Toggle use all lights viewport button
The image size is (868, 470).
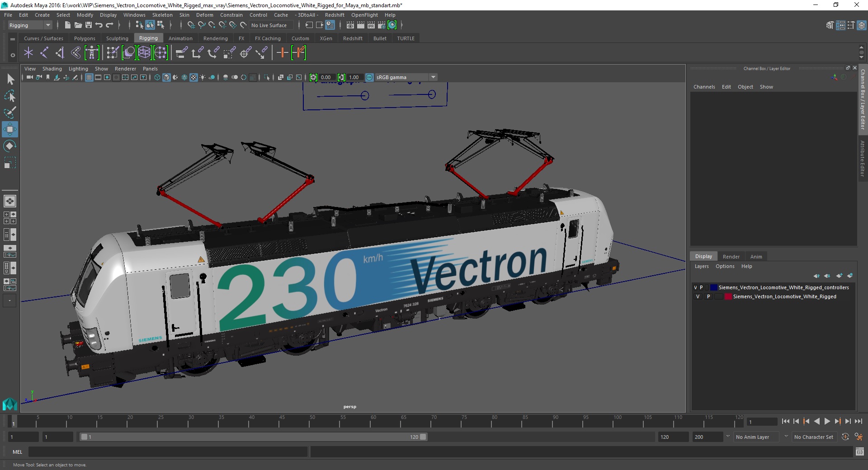pos(203,77)
